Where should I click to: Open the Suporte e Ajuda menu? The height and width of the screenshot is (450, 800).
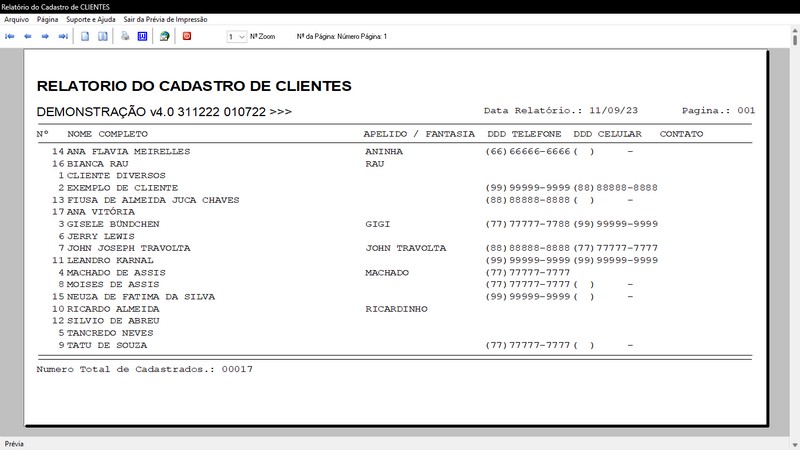pos(91,19)
